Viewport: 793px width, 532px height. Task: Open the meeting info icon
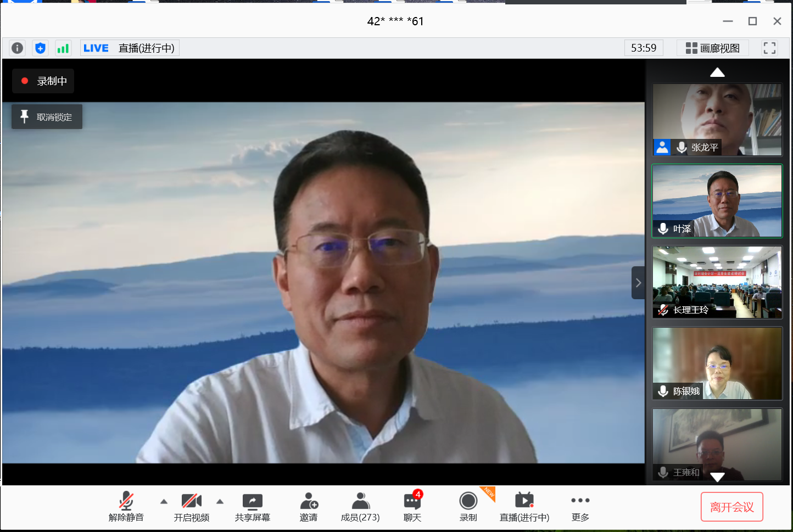click(18, 48)
